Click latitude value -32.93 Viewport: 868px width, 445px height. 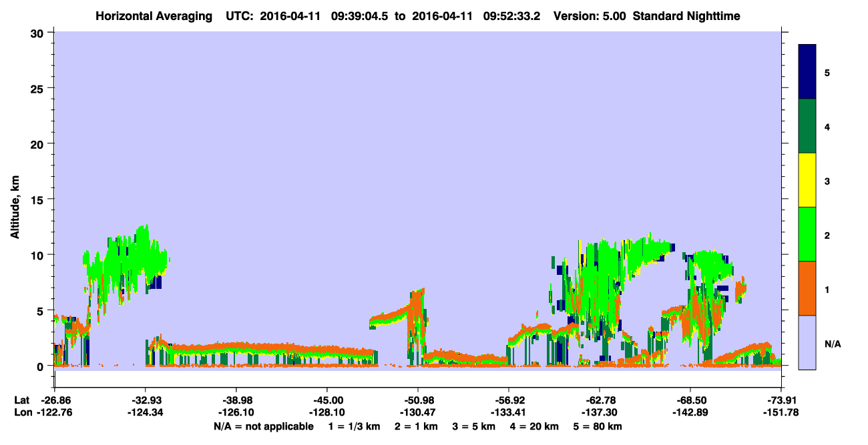pyautogui.click(x=146, y=400)
